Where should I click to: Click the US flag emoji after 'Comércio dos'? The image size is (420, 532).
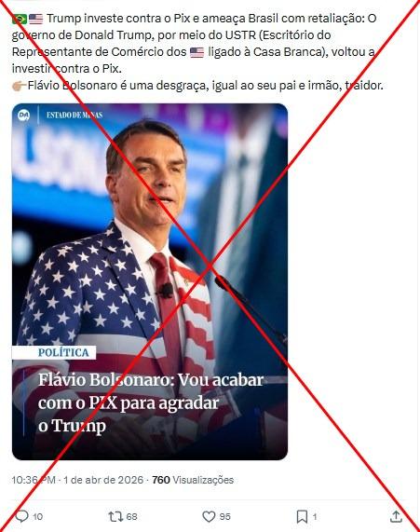pos(197,52)
